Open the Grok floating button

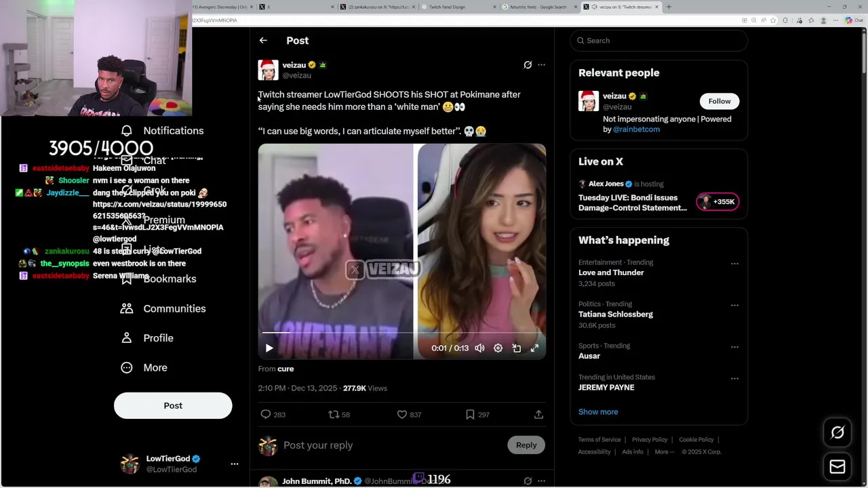point(837,432)
